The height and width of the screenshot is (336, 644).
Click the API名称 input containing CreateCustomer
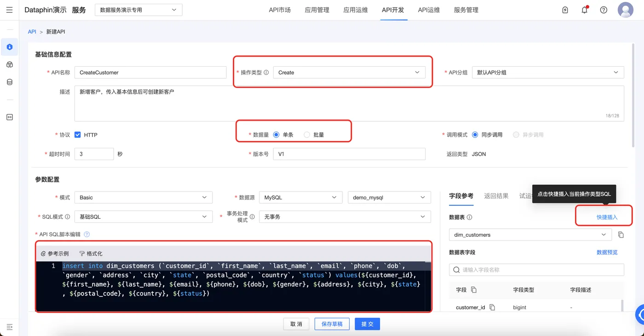click(150, 72)
